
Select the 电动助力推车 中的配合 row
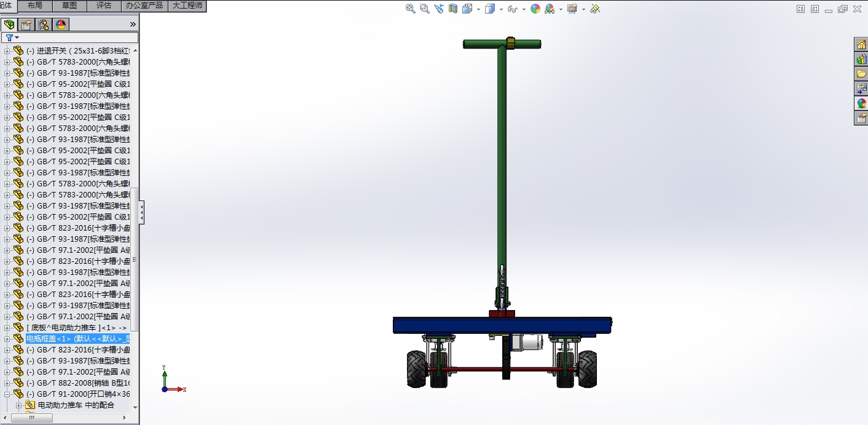click(77, 405)
